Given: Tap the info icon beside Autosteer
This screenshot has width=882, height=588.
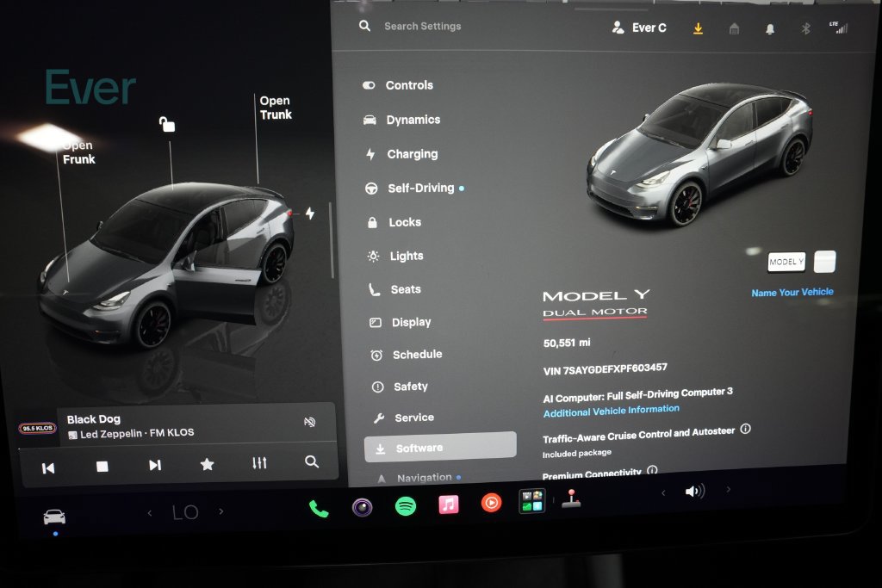Looking at the screenshot, I should pyautogui.click(x=745, y=429).
